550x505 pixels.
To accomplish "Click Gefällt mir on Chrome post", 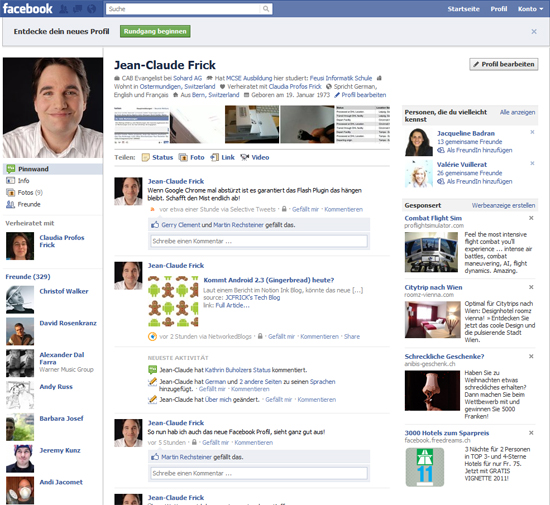I will tap(305, 209).
